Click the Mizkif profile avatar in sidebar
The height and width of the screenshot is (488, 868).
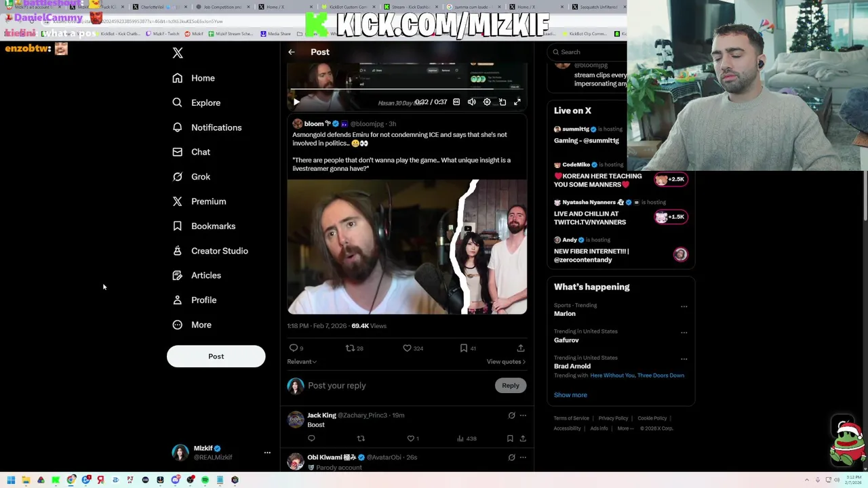180,453
